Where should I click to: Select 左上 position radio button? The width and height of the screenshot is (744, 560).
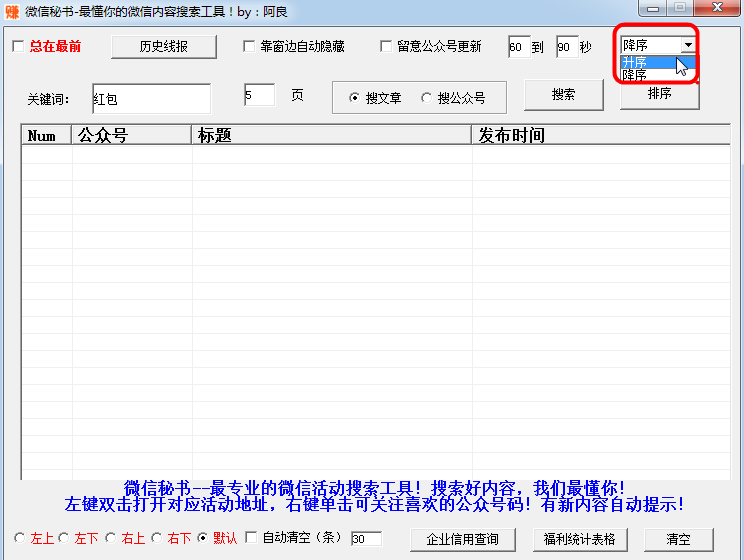19,538
